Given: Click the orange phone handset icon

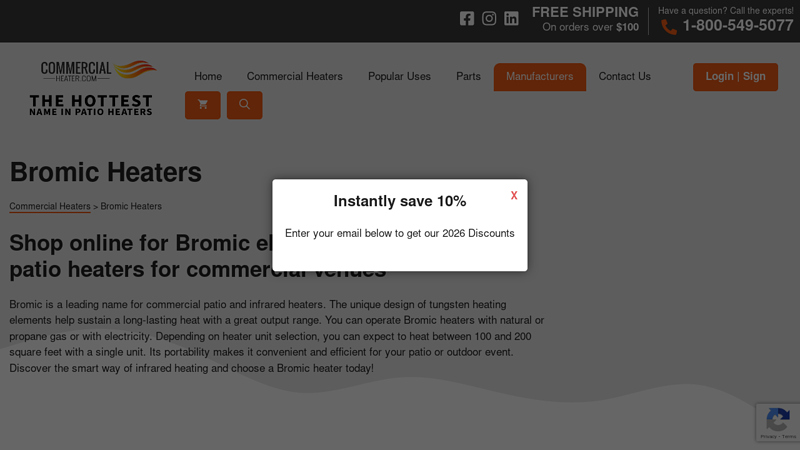Looking at the screenshot, I should (x=669, y=27).
